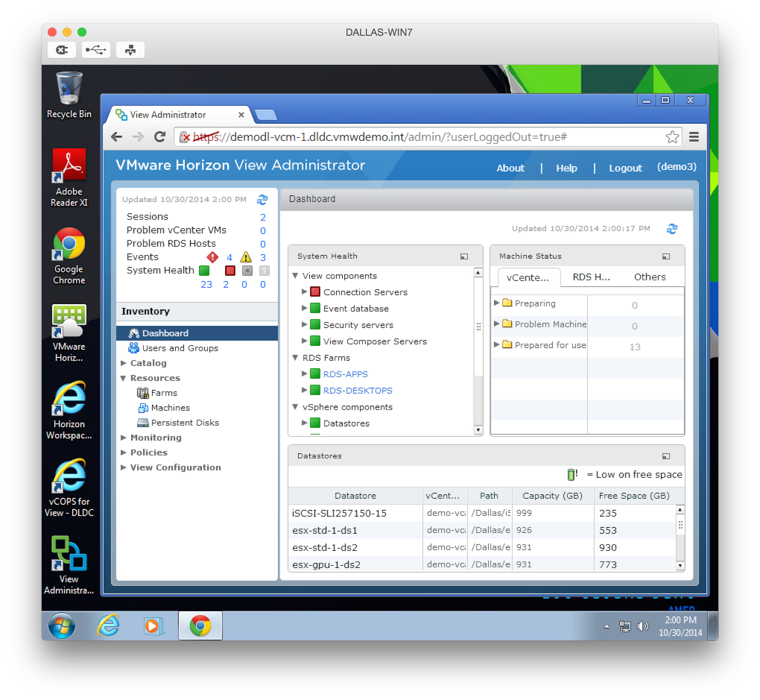Image resolution: width=760 pixels, height=700 pixels.
Task: Expand the View Configuration section
Action: point(123,468)
